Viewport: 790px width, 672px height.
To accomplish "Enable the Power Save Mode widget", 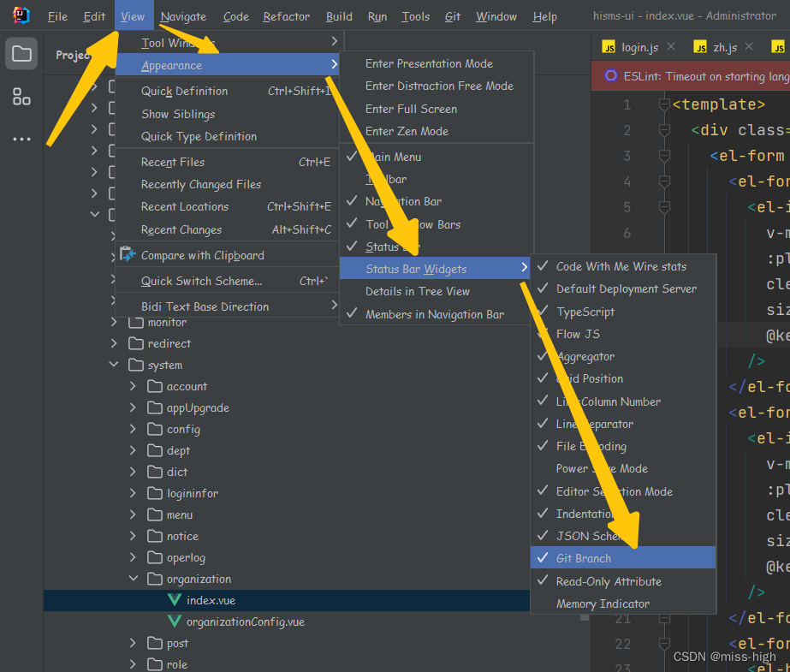I will (623, 468).
